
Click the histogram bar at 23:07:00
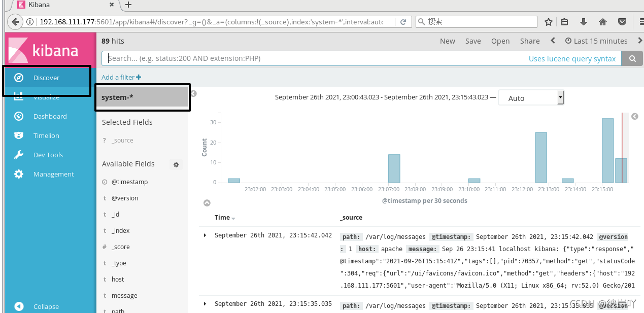[x=394, y=168]
